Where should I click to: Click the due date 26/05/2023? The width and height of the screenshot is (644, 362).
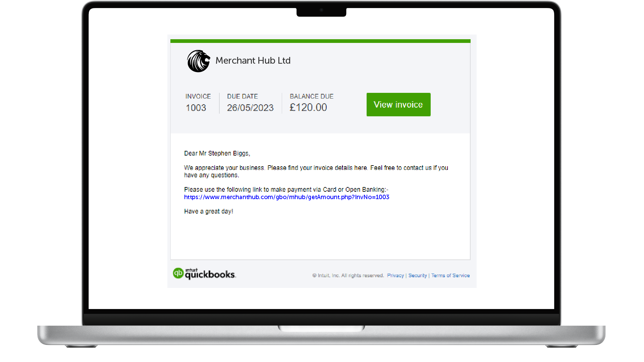[250, 108]
